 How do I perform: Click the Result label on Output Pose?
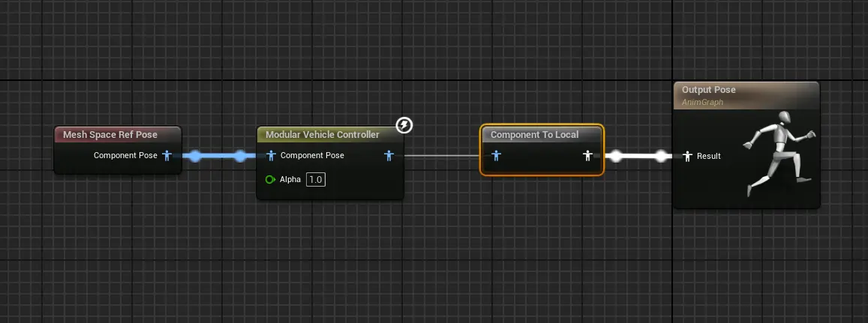708,156
